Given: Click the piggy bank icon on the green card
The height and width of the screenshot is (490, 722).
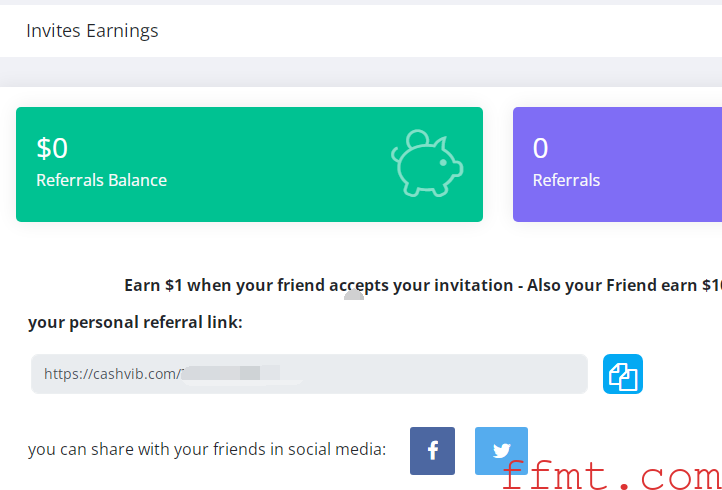Looking at the screenshot, I should pos(427,163).
